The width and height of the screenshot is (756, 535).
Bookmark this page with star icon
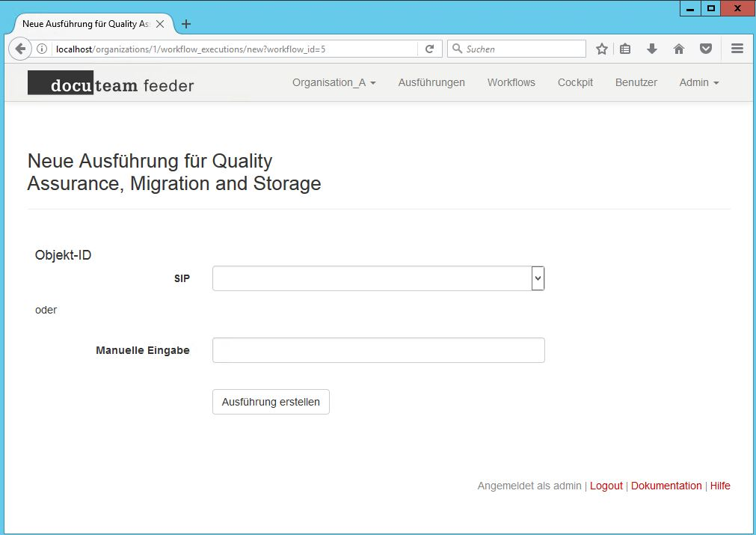click(602, 49)
